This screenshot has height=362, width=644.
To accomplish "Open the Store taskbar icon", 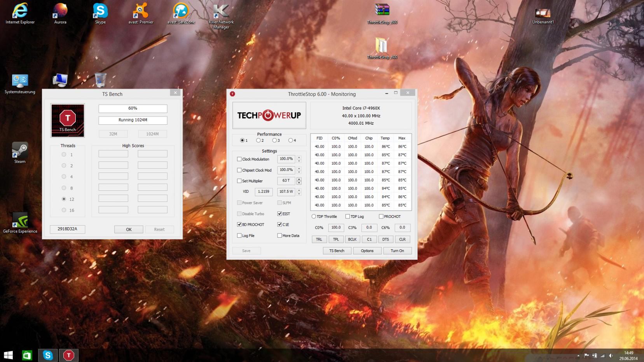I will tap(27, 355).
